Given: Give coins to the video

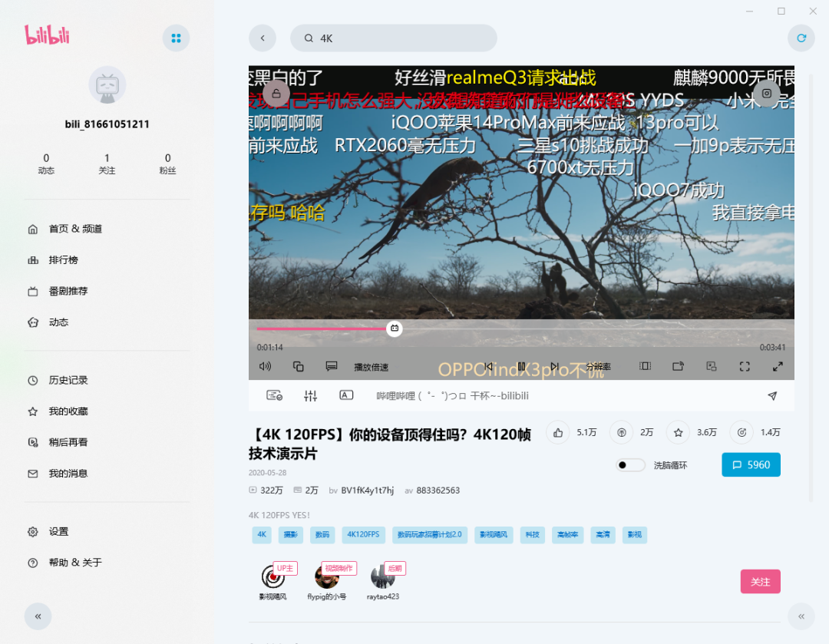Looking at the screenshot, I should (622, 433).
